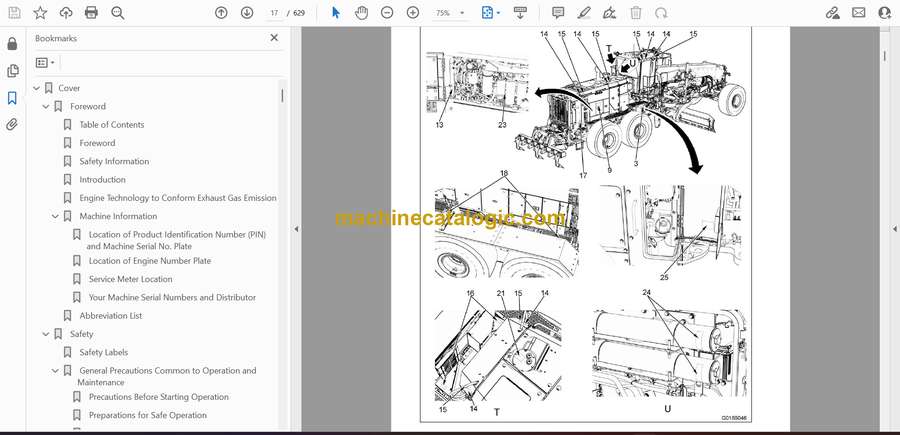Click the upload to cloud icon
Image resolution: width=900 pixels, height=435 pixels.
click(x=66, y=13)
